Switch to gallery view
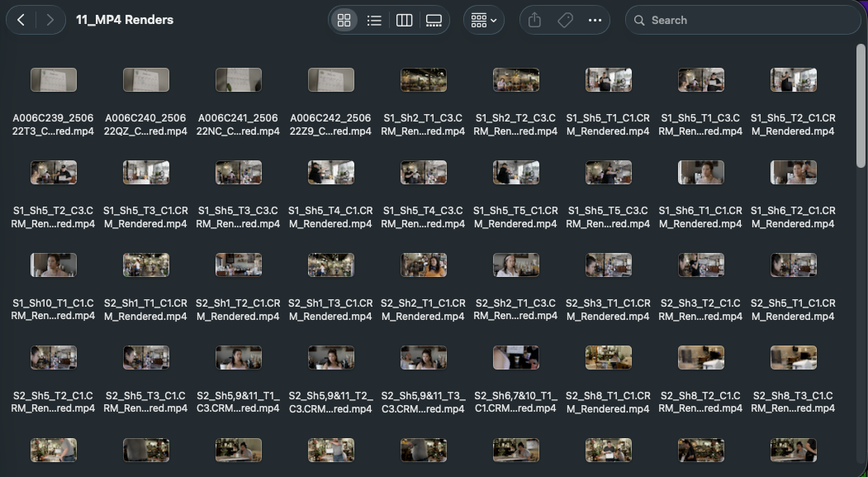 434,19
